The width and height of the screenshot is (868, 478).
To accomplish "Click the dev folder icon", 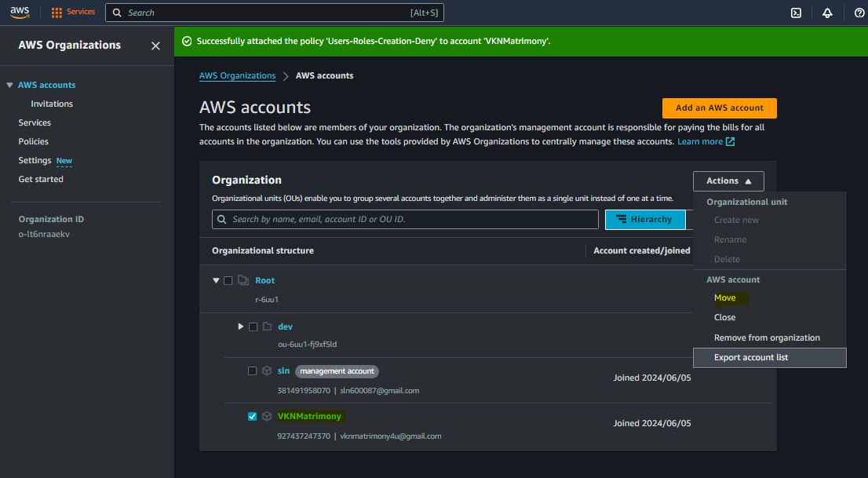I will tap(267, 327).
